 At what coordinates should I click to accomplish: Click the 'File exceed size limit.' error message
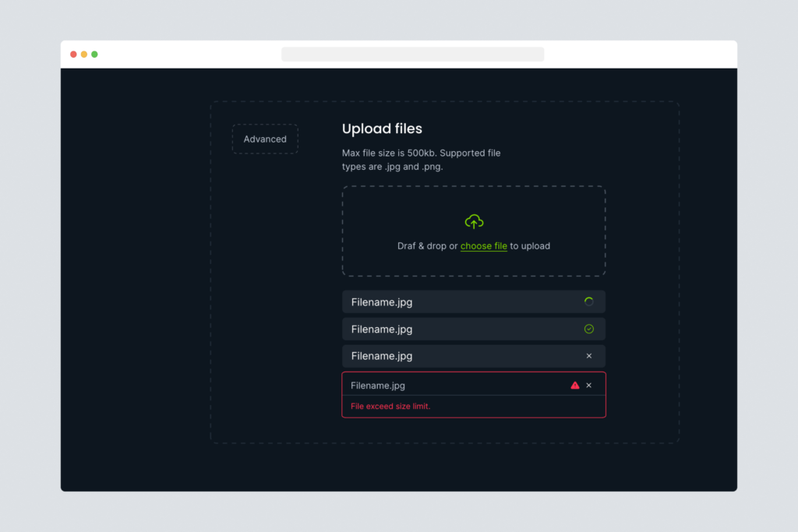point(390,407)
